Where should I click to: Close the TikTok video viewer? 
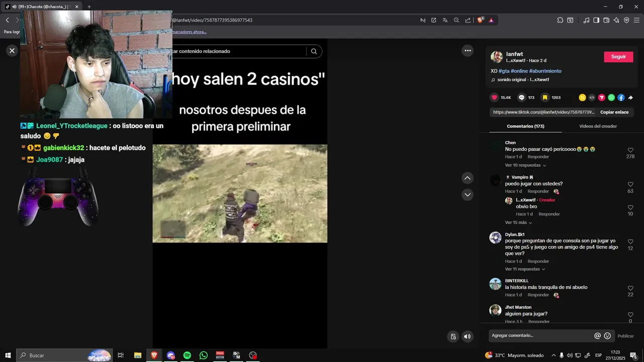[x=12, y=50]
